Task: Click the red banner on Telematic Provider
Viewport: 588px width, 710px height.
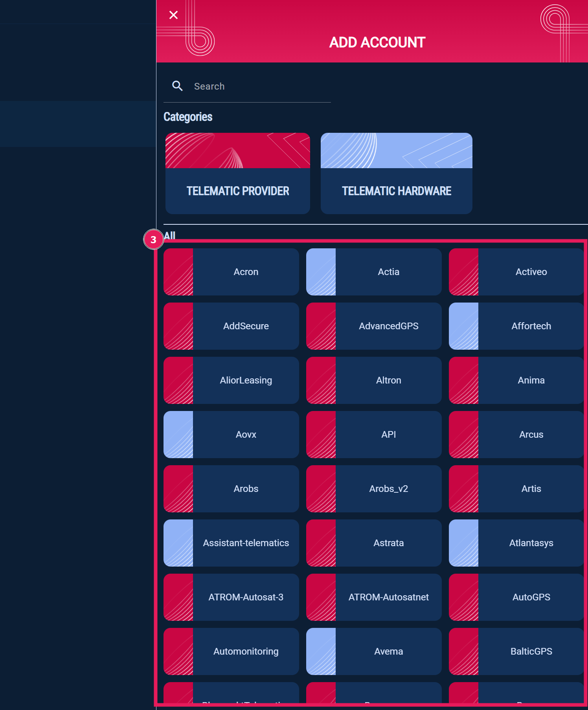Action: coord(237,150)
